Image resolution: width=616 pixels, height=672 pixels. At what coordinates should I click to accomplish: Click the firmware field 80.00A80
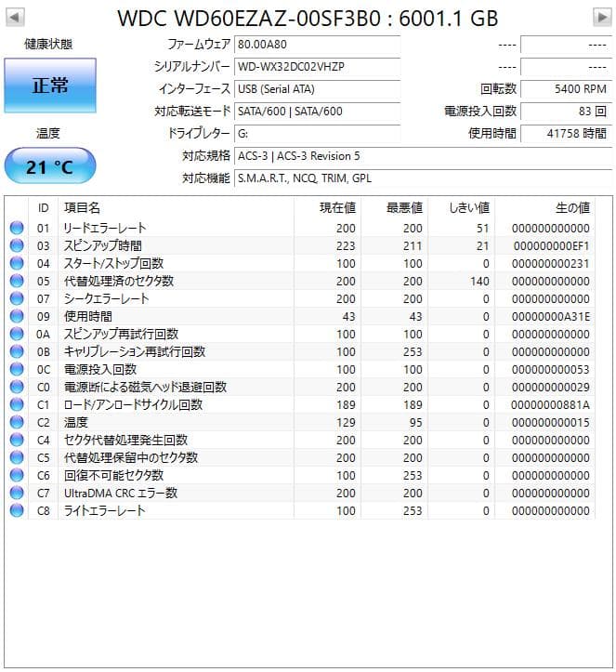point(317,44)
